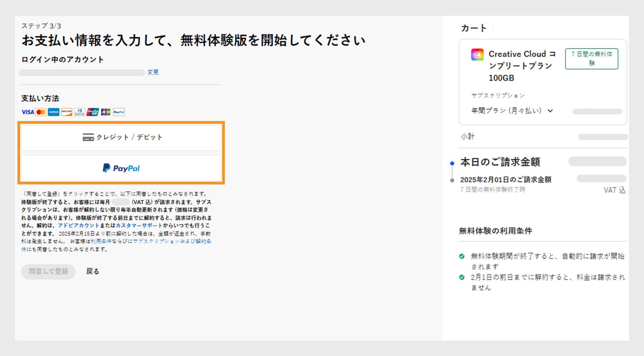Click the heading 本日のご請求金額

click(500, 162)
